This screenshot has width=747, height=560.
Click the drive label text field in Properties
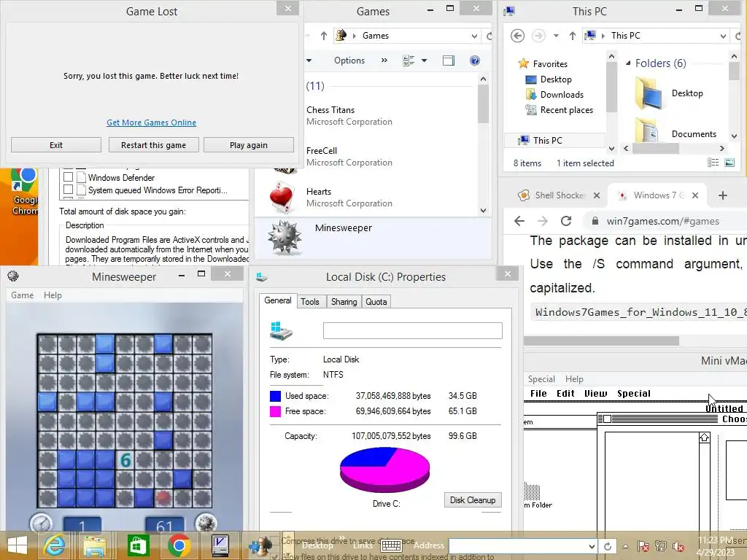[x=413, y=330]
